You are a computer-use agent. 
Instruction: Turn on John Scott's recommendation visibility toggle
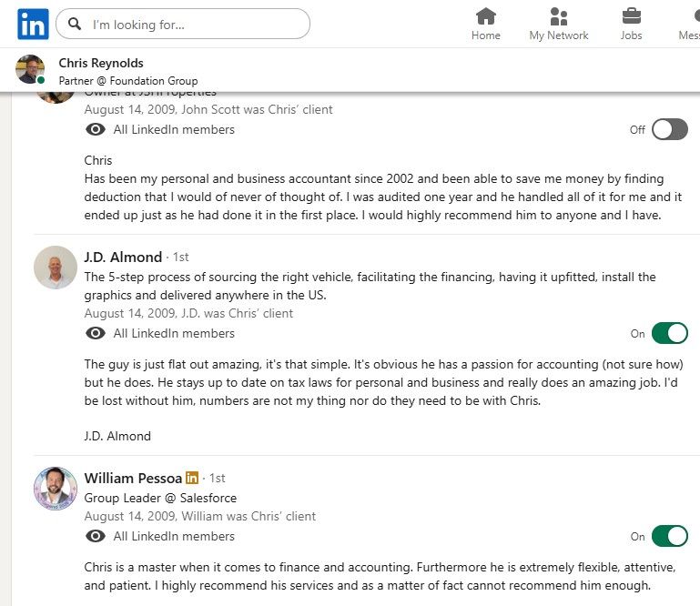click(669, 129)
